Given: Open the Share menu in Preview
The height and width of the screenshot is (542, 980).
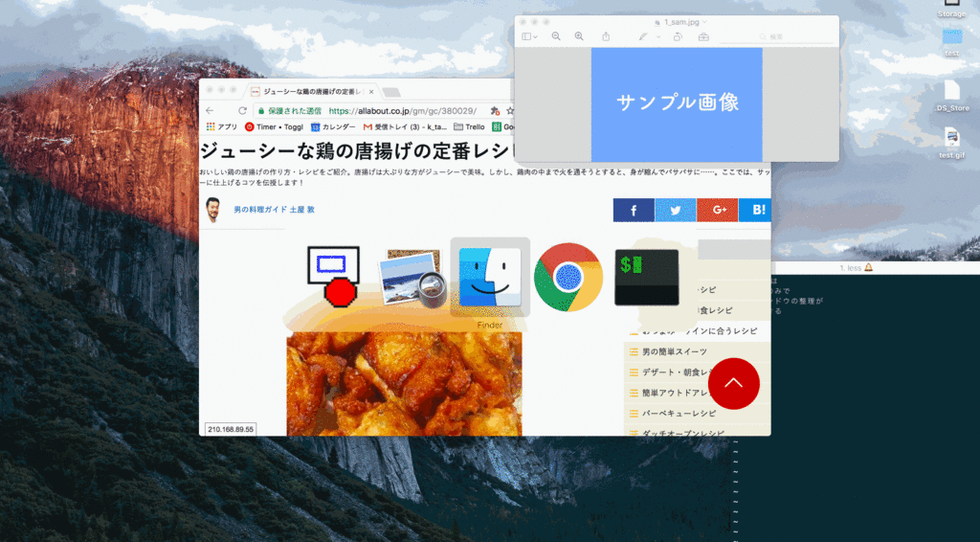Looking at the screenshot, I should (x=606, y=37).
